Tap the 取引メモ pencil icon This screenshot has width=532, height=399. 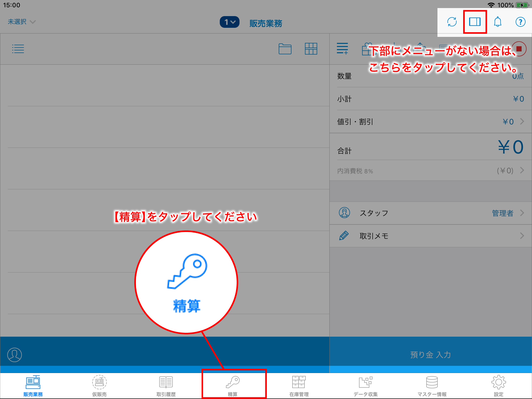pos(344,236)
